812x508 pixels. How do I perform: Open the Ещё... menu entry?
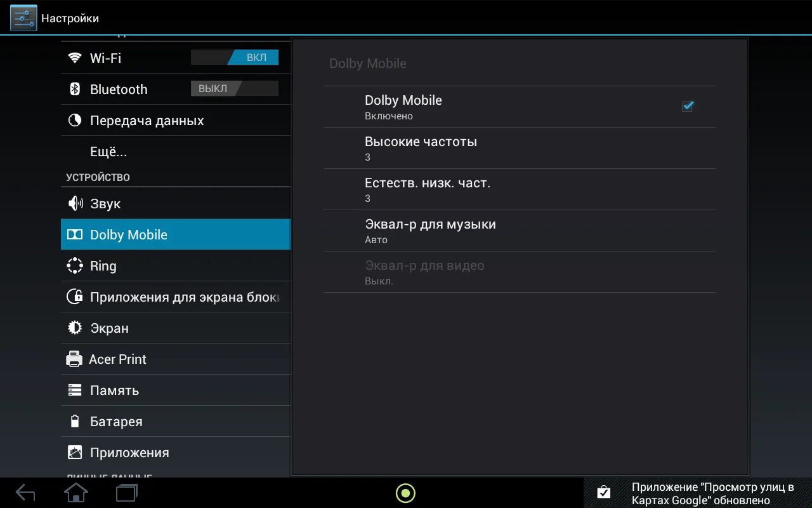(176, 151)
